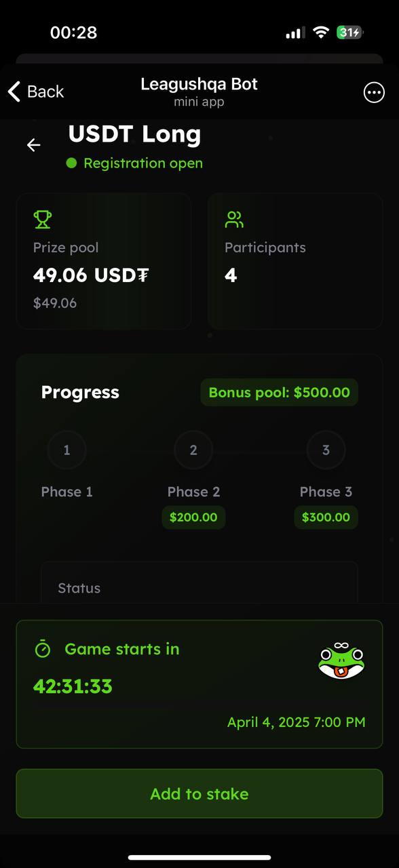Tap the $300.00 badge under Phase 3
The image size is (399, 868).
click(x=326, y=517)
